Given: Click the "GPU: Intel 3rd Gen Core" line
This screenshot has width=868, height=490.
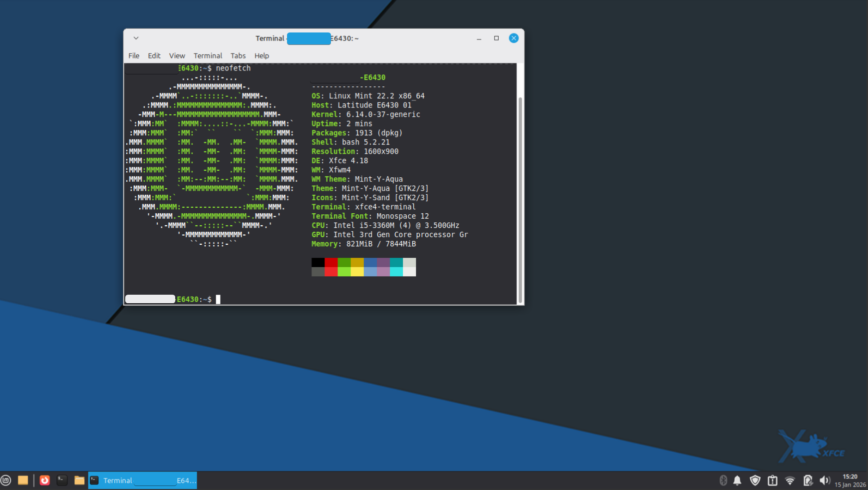Looking at the screenshot, I should 390,235.
